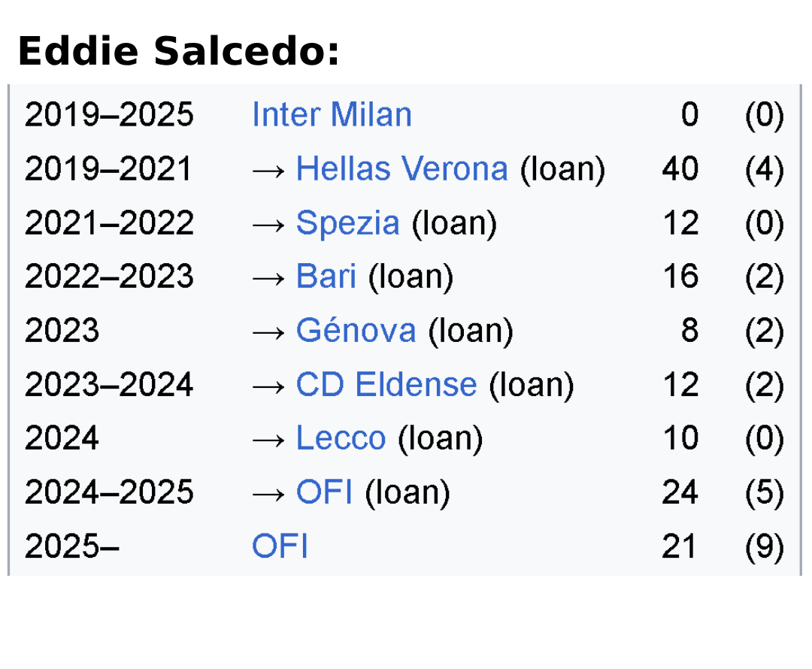Click the Eddie Salcedo heading
Viewport: 812px width, 669px height.
pos(178,53)
